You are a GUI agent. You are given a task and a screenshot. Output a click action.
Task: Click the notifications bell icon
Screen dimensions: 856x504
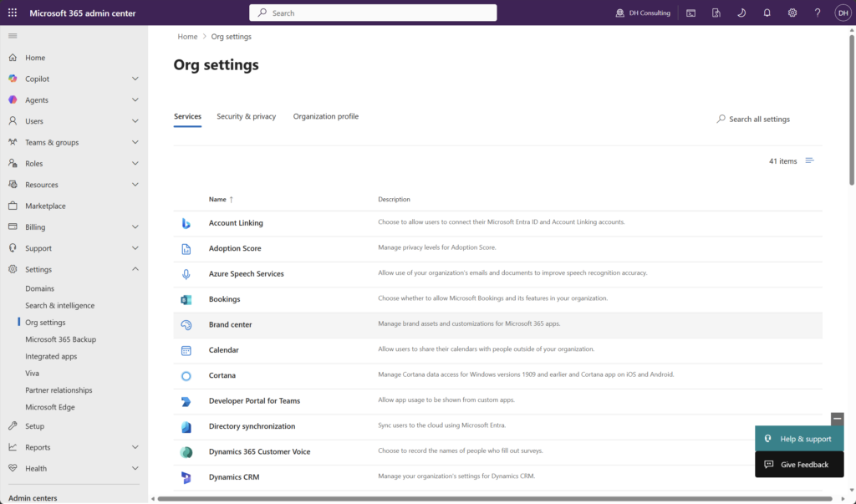pyautogui.click(x=767, y=13)
